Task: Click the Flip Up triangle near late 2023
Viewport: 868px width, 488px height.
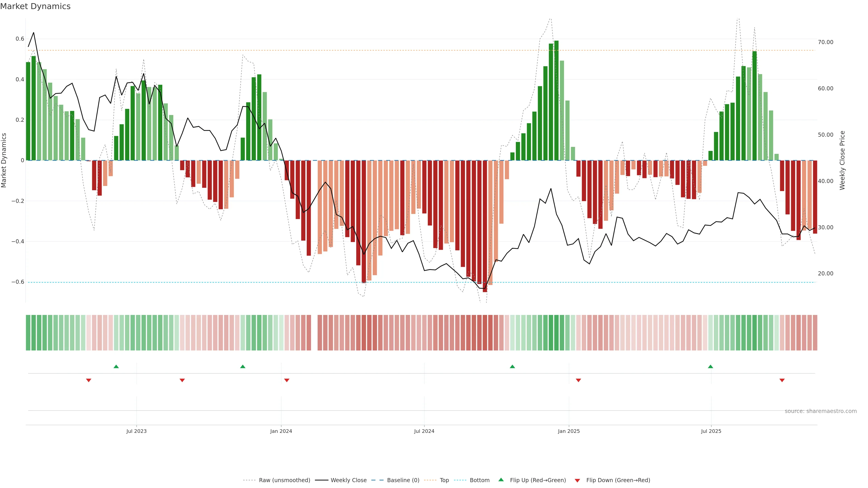Action: (243, 366)
